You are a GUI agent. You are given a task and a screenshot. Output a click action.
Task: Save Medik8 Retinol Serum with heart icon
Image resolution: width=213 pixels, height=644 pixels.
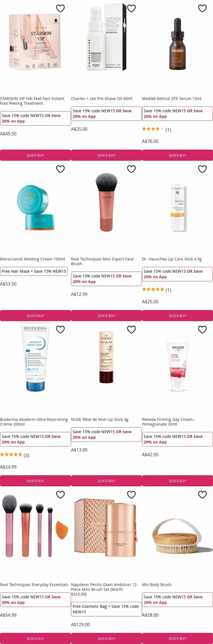click(x=202, y=8)
